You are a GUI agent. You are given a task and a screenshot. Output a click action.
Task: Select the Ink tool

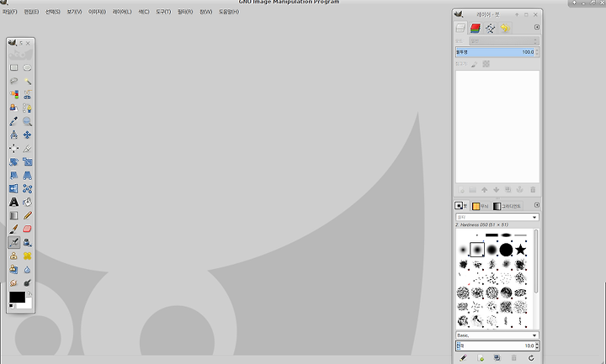coord(27,242)
